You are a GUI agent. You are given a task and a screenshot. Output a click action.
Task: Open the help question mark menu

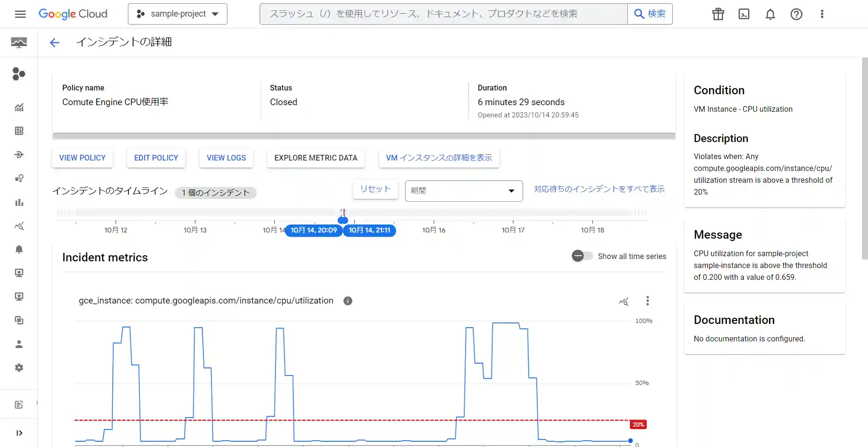796,14
